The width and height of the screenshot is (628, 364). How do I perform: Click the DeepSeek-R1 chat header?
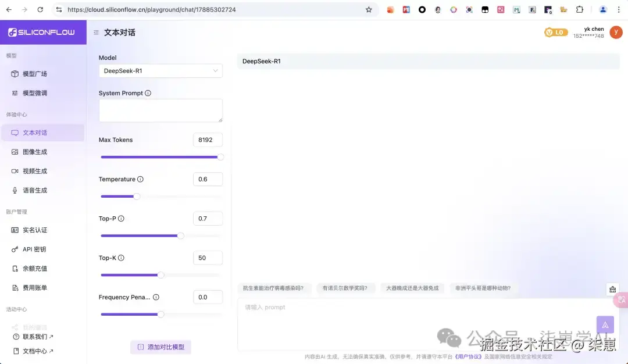[x=429, y=61]
